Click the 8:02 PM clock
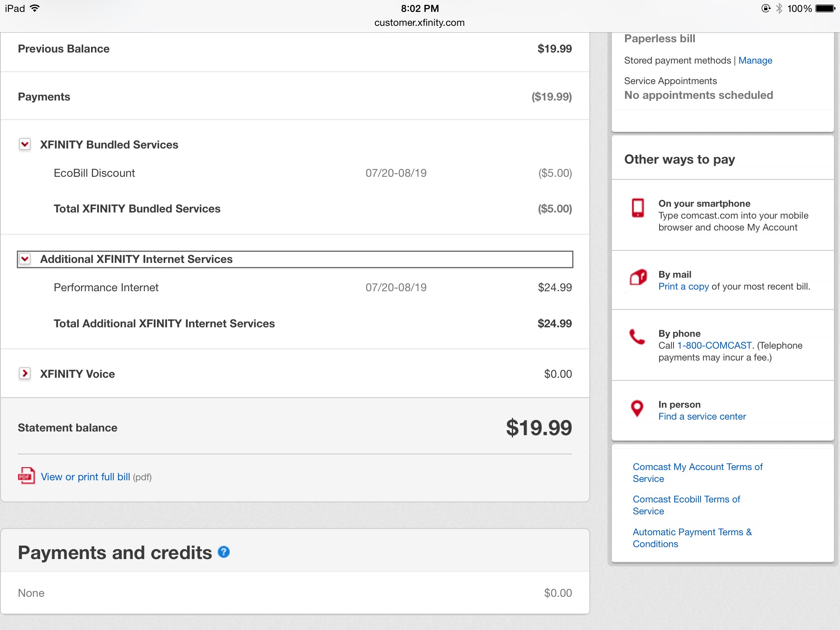 (420, 8)
